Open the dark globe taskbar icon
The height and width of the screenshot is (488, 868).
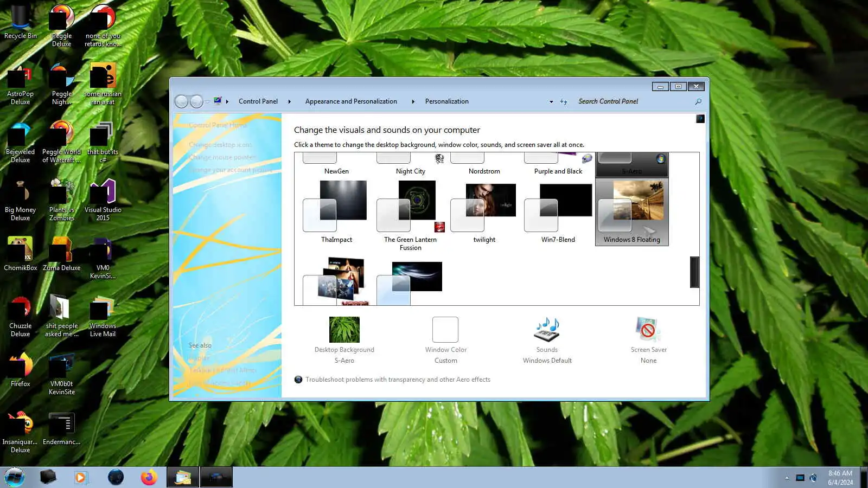pos(116,477)
